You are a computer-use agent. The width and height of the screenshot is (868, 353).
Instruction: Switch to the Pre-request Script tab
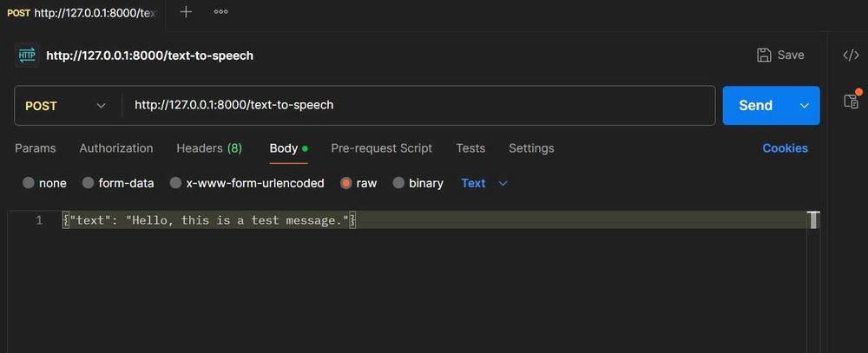[x=381, y=148]
